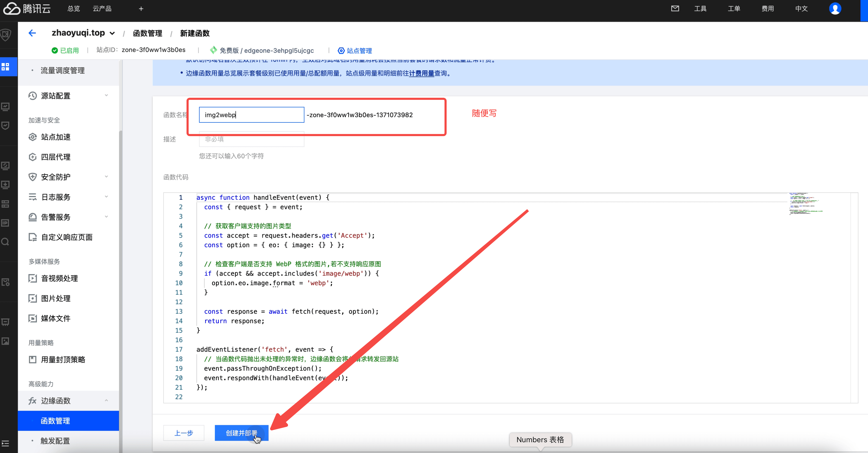Open 工具 menu in the top bar
The image size is (868, 453).
[700, 8]
